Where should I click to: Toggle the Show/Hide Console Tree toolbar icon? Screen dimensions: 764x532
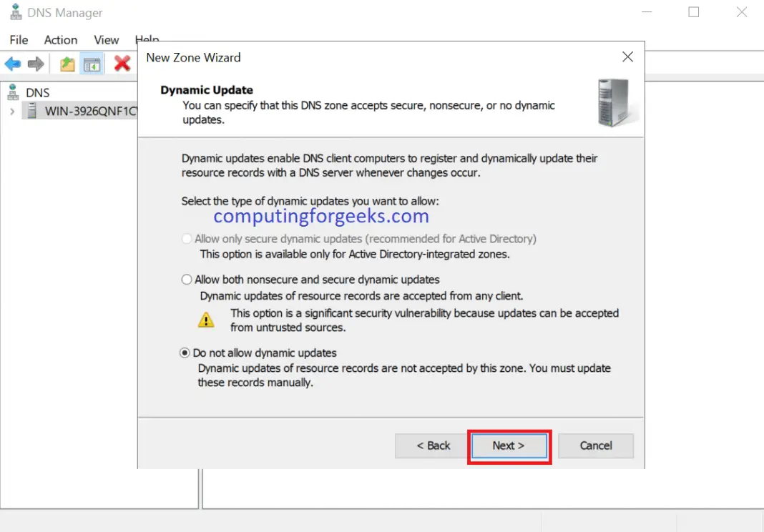point(92,64)
